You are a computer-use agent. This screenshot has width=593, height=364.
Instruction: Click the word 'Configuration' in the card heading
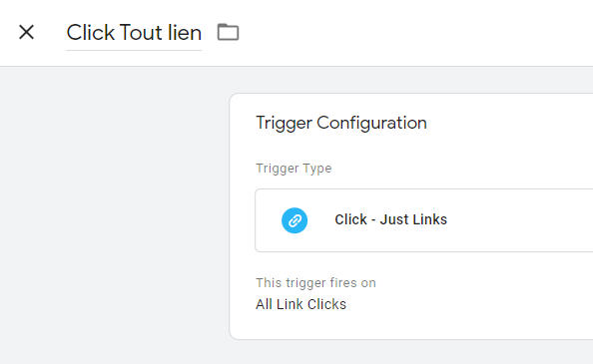pos(371,123)
